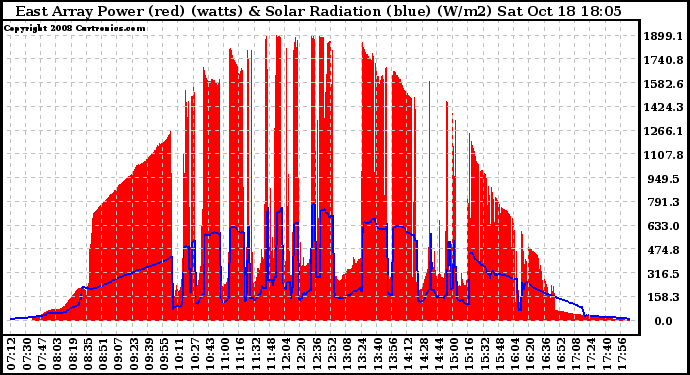Click the 07:47 time label
Viewport: 690px width, 375px height.
tap(41, 353)
